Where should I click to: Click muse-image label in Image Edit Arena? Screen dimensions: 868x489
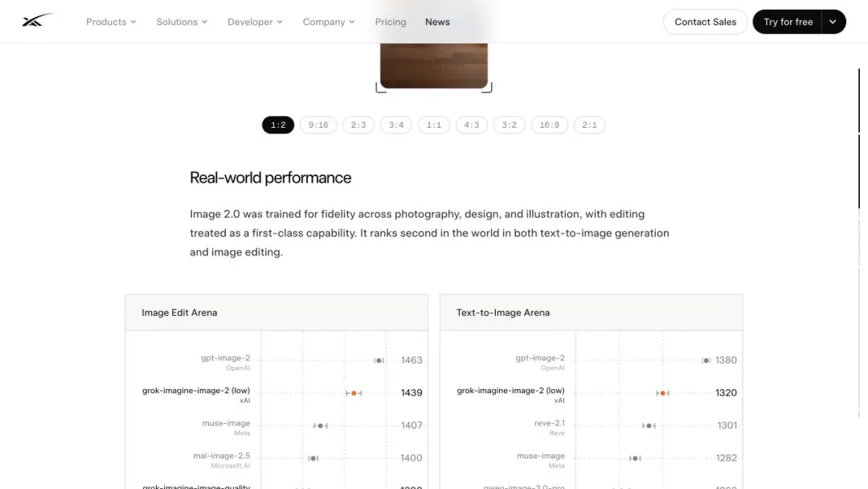click(x=226, y=423)
